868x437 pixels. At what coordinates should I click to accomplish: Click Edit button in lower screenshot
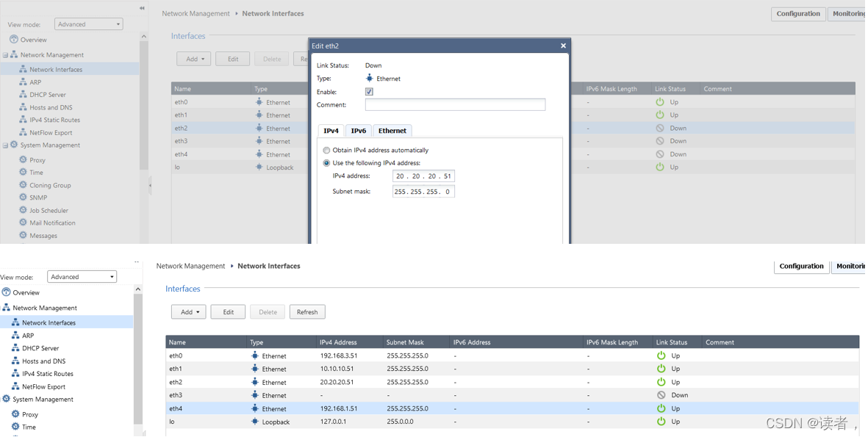click(228, 312)
